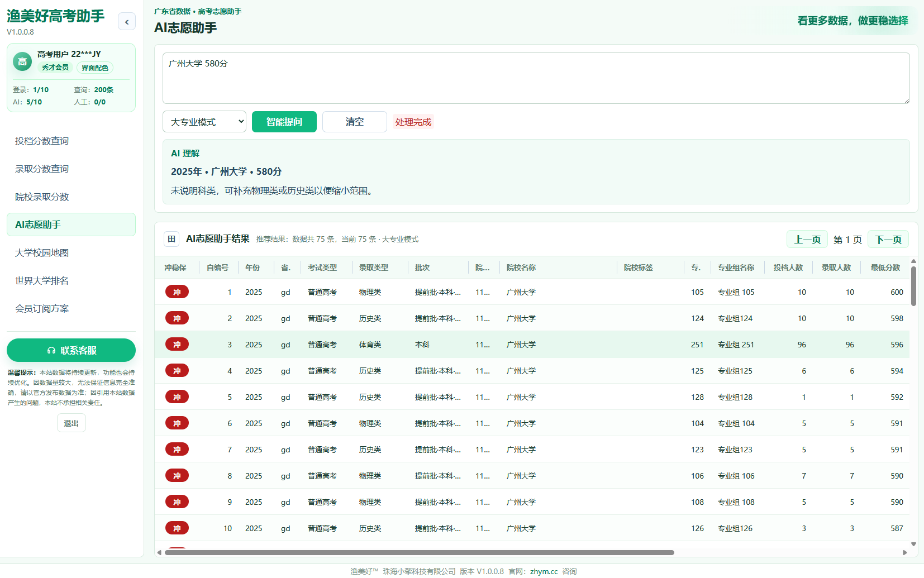This screenshot has width=924, height=578.
Task: Open 投档分数查询 in the sidebar
Action: point(71,141)
